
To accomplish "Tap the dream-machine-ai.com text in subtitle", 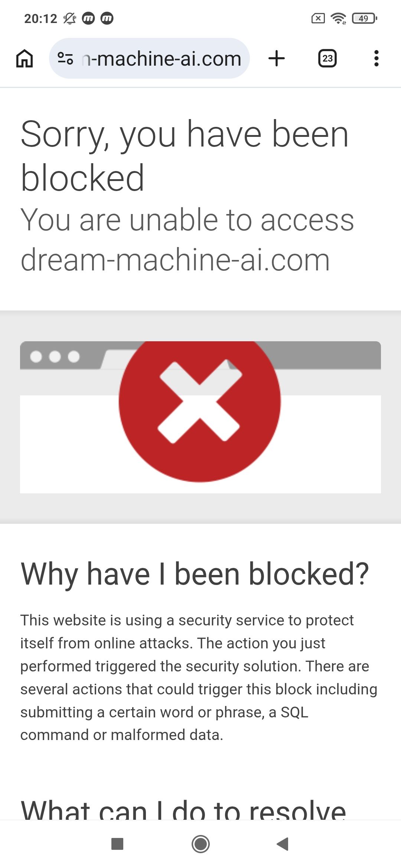I will [x=175, y=260].
